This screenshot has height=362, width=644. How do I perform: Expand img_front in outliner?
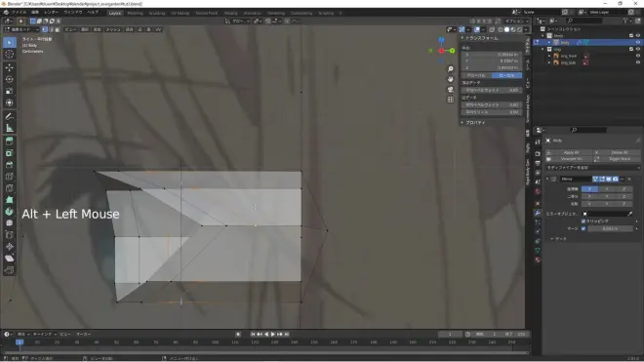point(549,56)
